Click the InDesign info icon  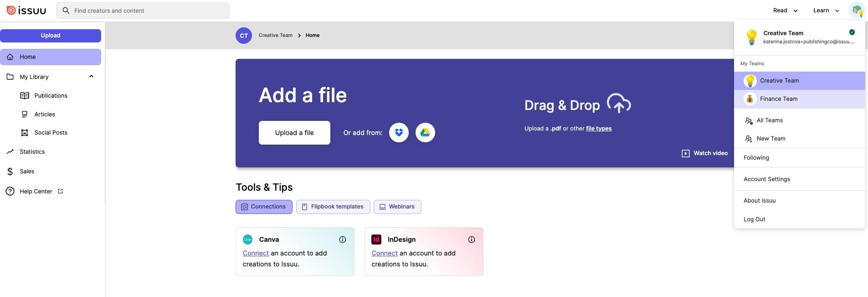tap(472, 240)
